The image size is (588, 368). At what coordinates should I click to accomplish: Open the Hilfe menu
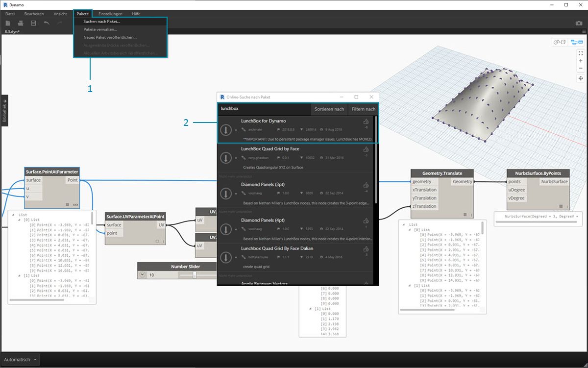[x=136, y=14]
